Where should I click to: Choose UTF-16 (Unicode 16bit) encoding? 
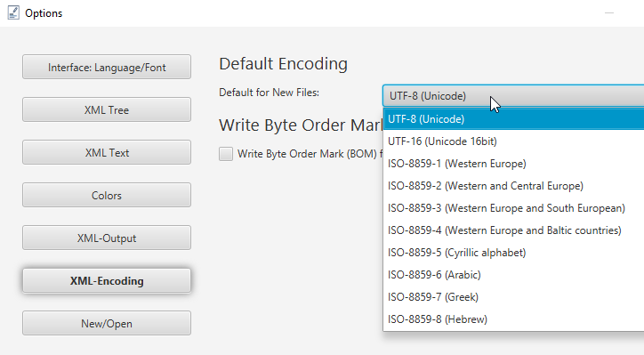(x=513, y=141)
